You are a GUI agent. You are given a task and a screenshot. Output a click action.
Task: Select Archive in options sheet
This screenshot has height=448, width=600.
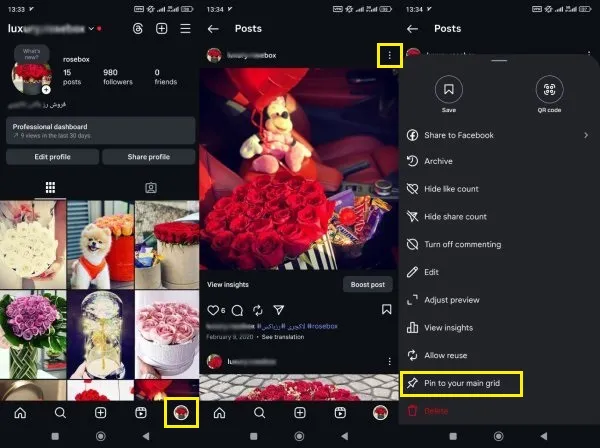pos(499,161)
